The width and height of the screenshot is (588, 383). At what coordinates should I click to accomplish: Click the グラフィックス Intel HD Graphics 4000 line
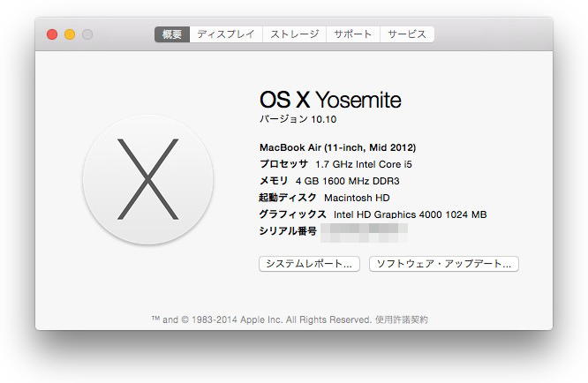coord(373,214)
